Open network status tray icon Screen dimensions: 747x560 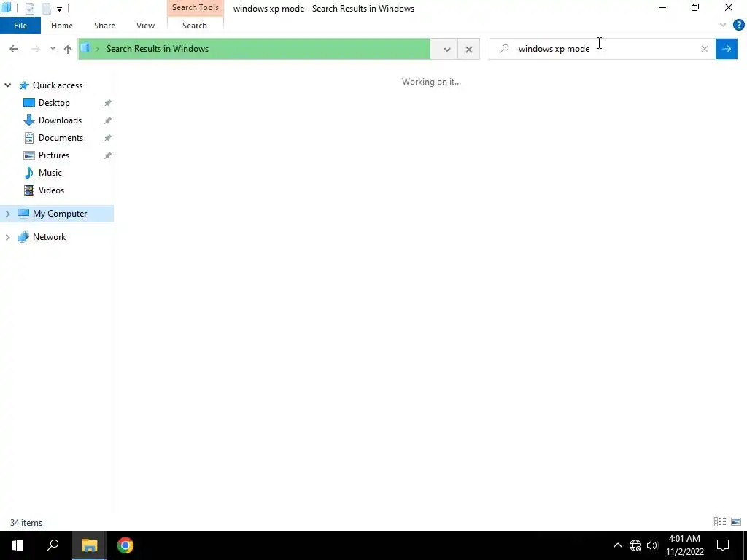pos(635,545)
